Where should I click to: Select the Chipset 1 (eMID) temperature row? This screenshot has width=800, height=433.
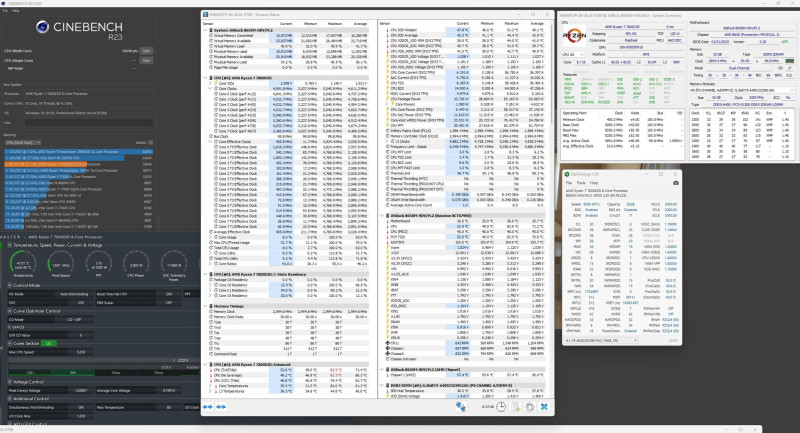point(465,375)
